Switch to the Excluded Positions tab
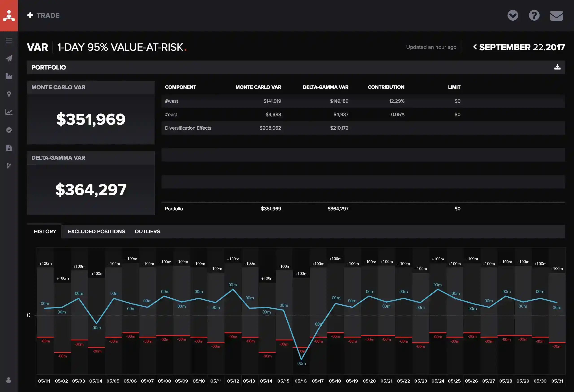The image size is (574, 392). tap(96, 231)
